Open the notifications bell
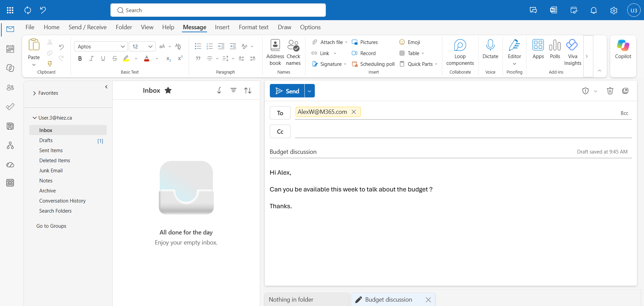 594,10
